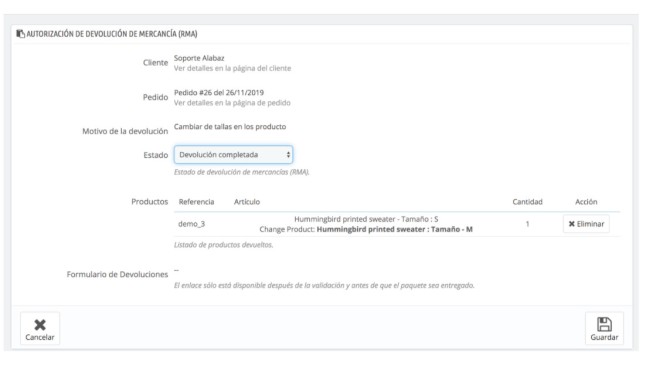The height and width of the screenshot is (366, 646).
Task: Click the Change Product Tamaño - M text
Action: [366, 229]
